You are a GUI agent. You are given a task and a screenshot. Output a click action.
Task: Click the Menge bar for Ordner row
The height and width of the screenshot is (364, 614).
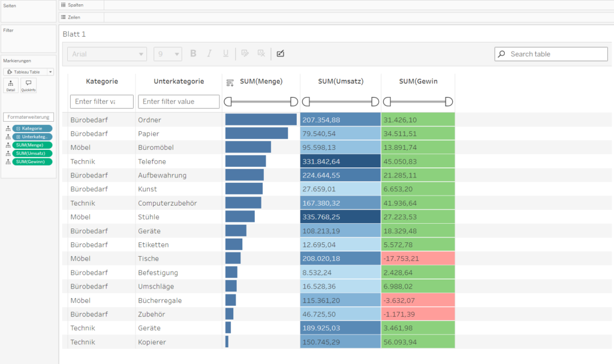[x=261, y=119]
